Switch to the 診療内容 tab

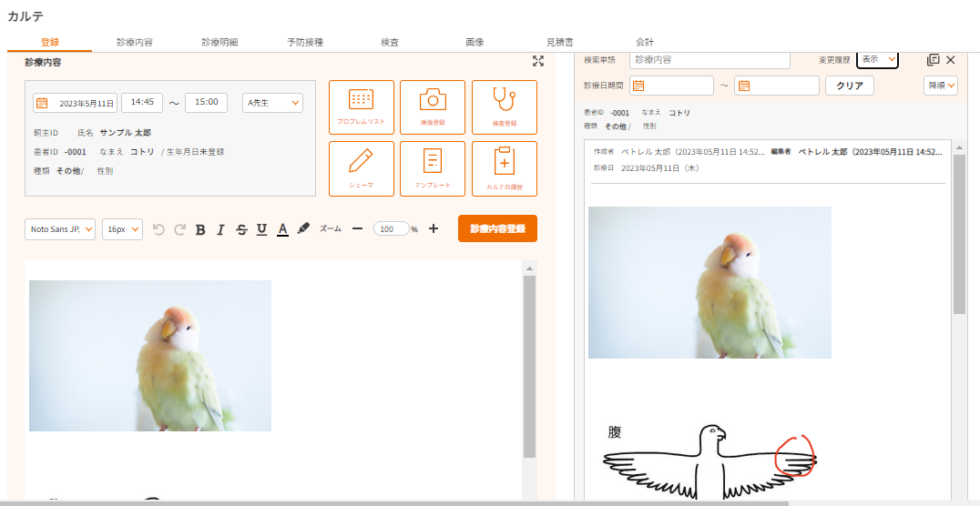pyautogui.click(x=135, y=43)
